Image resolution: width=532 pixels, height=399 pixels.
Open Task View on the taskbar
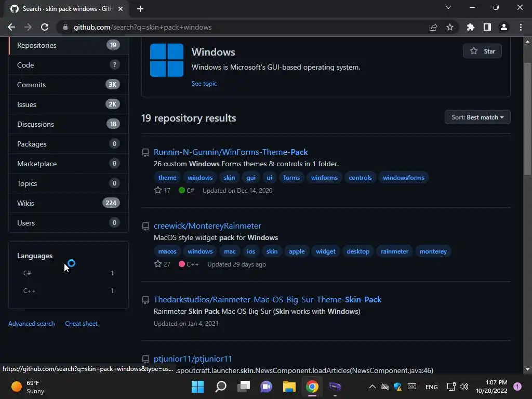[x=244, y=387]
